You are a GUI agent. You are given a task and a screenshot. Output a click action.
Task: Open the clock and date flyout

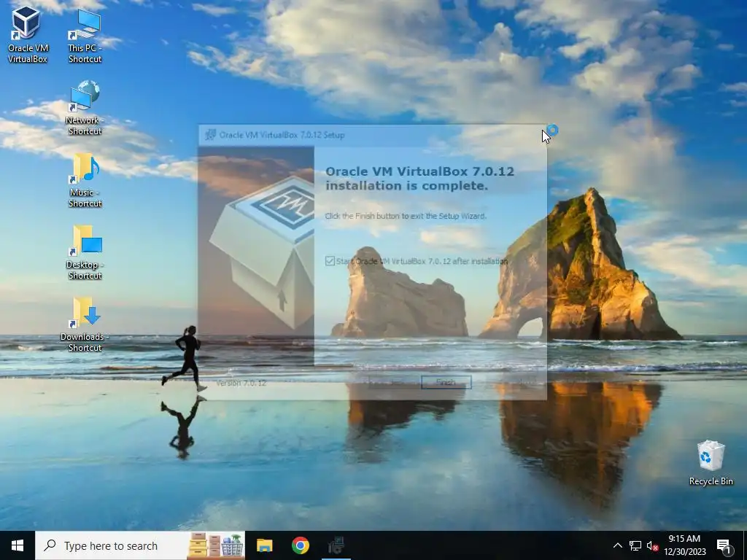pyautogui.click(x=684, y=545)
